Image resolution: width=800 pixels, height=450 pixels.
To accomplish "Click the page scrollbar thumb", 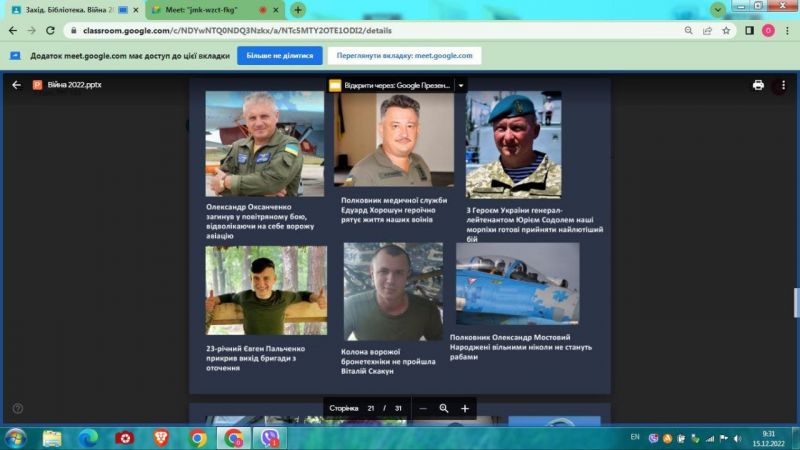I will (x=796, y=303).
